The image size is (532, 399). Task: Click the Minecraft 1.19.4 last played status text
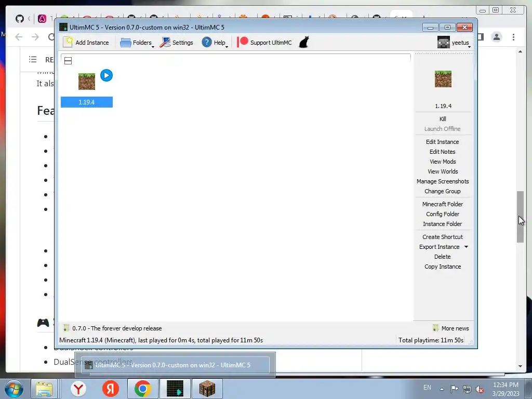click(161, 340)
